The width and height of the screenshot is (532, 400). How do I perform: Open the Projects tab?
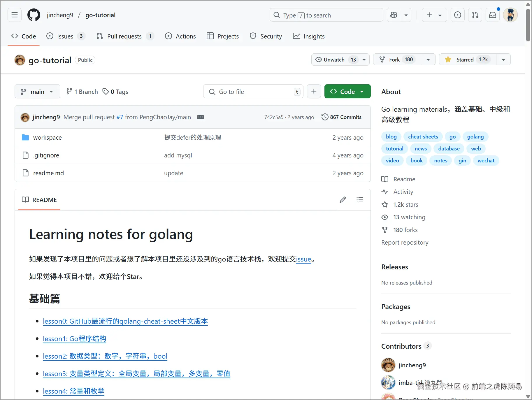(223, 36)
